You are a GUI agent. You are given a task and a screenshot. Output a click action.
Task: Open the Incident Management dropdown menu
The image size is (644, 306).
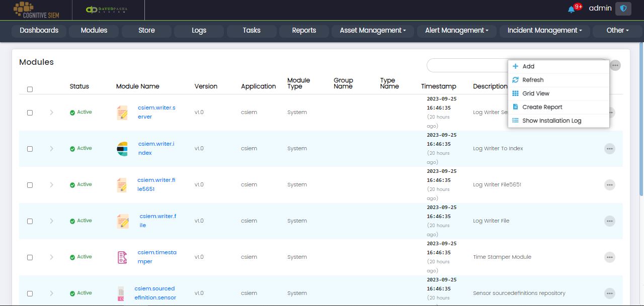coord(544,31)
